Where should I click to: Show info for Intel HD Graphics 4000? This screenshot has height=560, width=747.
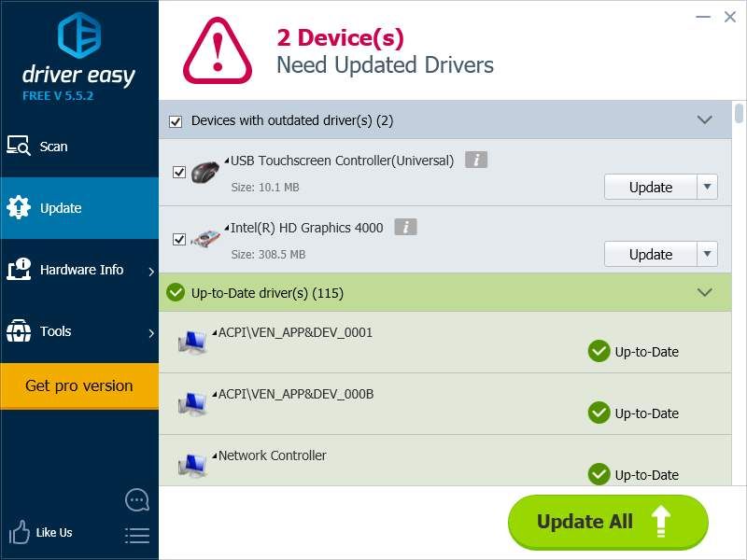point(405,228)
